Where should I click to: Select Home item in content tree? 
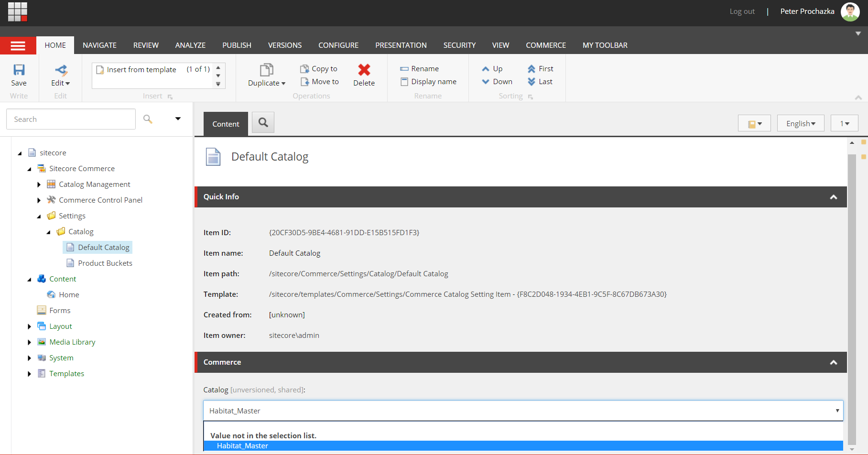tap(69, 295)
